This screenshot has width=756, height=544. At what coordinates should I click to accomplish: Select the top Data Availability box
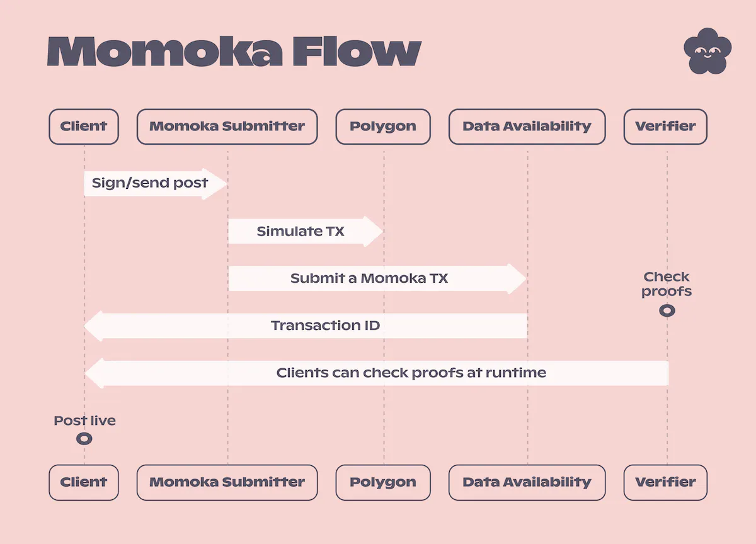point(527,127)
